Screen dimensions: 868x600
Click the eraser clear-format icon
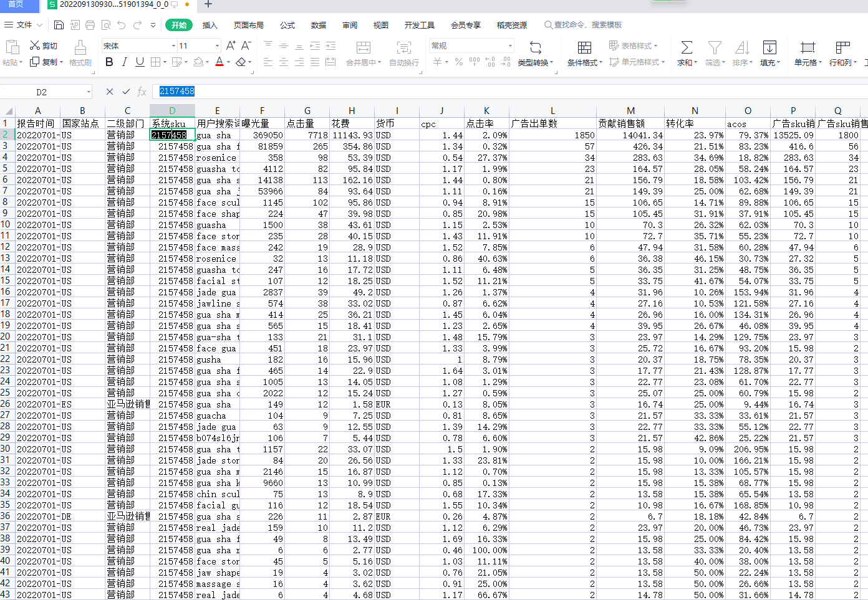(x=241, y=62)
